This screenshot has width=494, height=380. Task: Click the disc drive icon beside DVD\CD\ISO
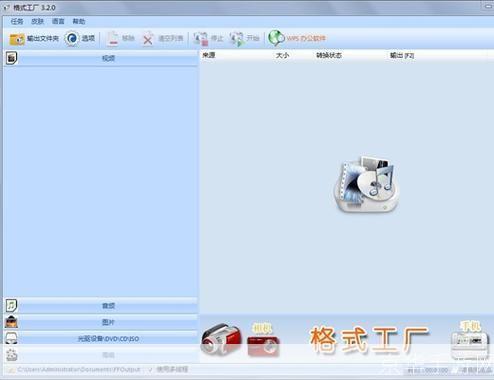(x=11, y=338)
